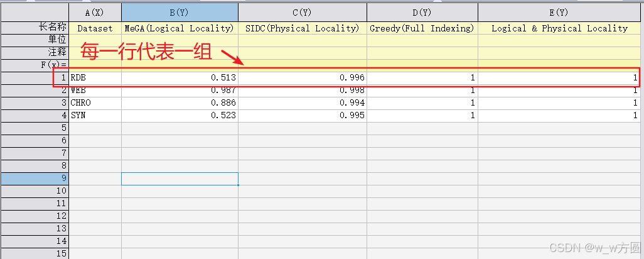This screenshot has height=259, width=644.
Task: Select row header 8
Action: click(35, 166)
